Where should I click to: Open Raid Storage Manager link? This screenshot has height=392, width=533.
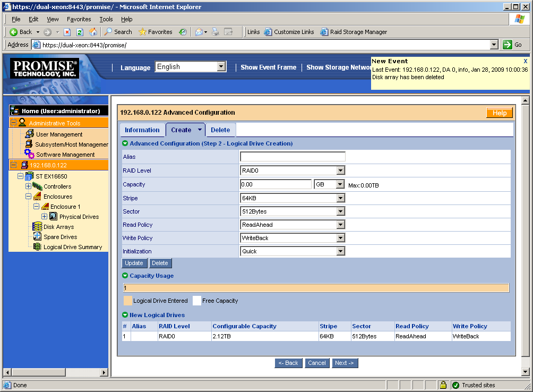(x=354, y=32)
